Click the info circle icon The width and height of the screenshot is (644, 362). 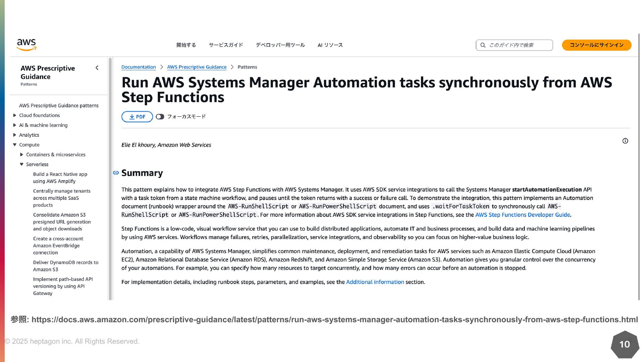pyautogui.click(x=625, y=141)
